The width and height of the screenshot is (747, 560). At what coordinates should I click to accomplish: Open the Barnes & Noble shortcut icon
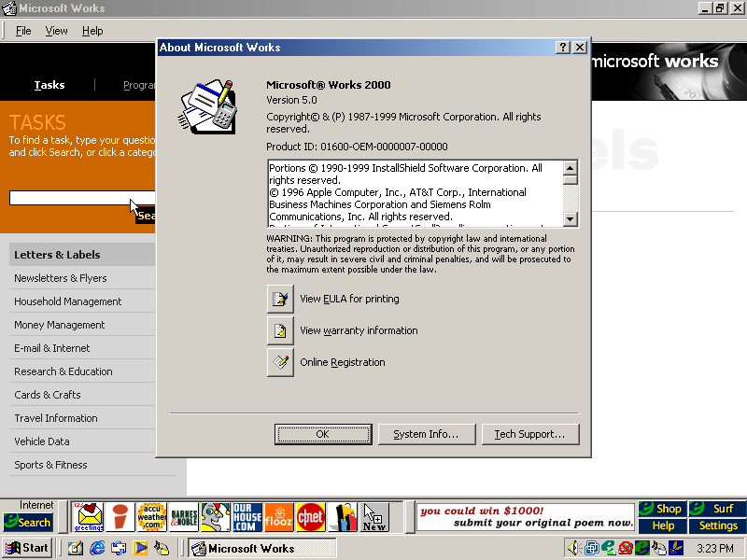click(x=184, y=516)
